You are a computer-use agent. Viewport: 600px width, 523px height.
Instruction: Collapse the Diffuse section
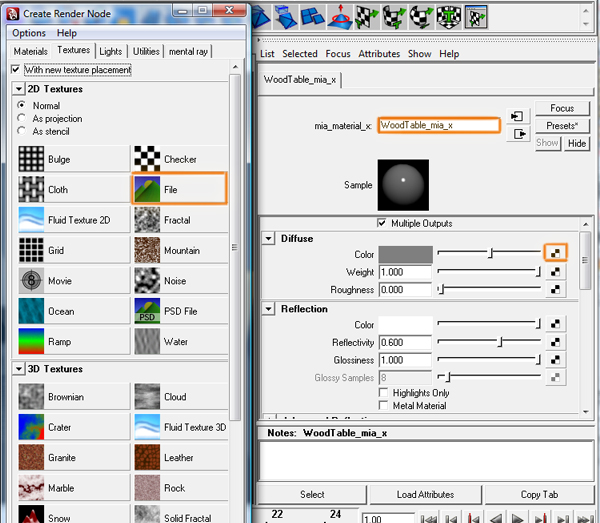click(x=269, y=238)
